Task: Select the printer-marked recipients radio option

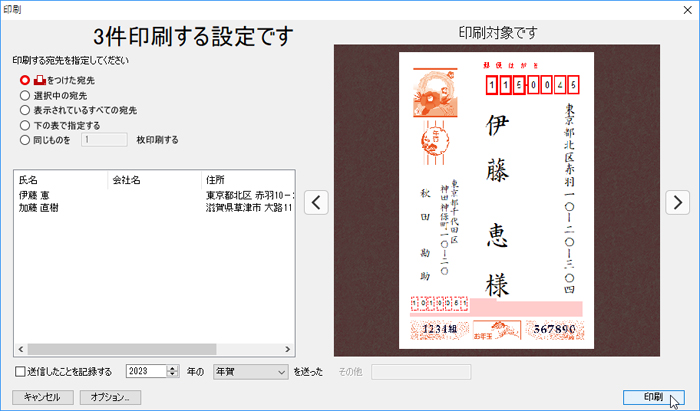Action: coord(25,80)
